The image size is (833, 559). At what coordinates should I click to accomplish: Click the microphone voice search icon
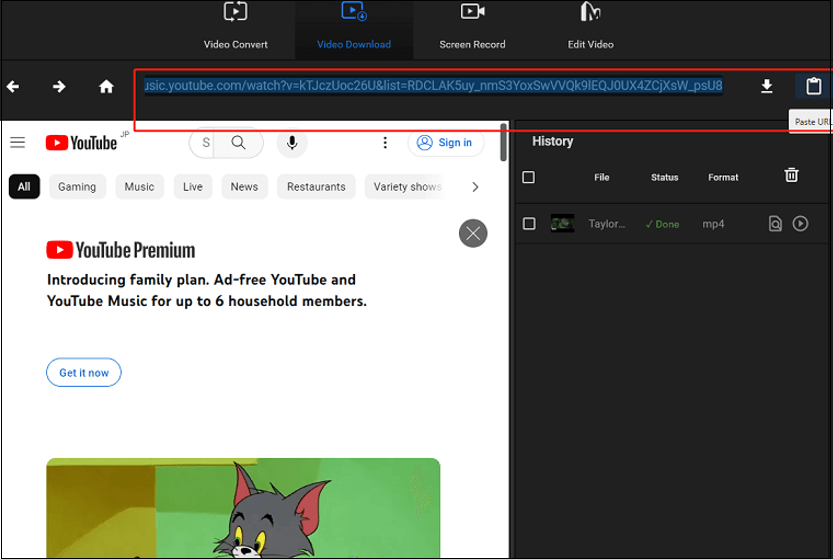(292, 143)
